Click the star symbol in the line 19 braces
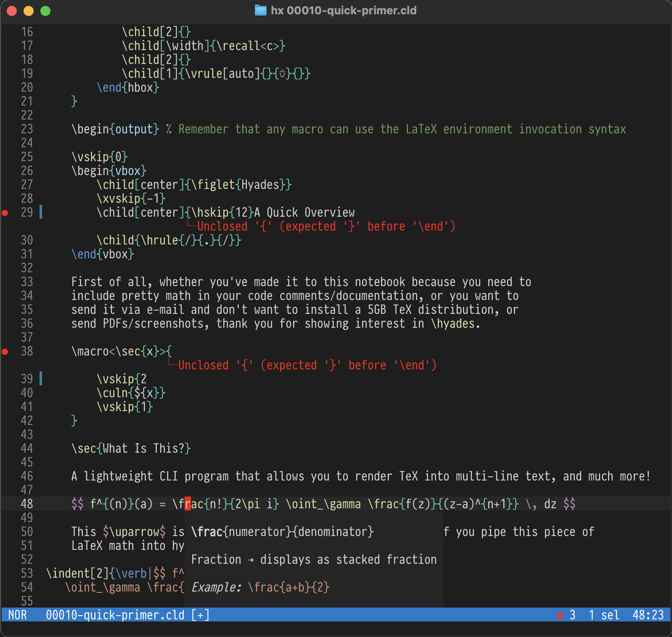 point(283,74)
